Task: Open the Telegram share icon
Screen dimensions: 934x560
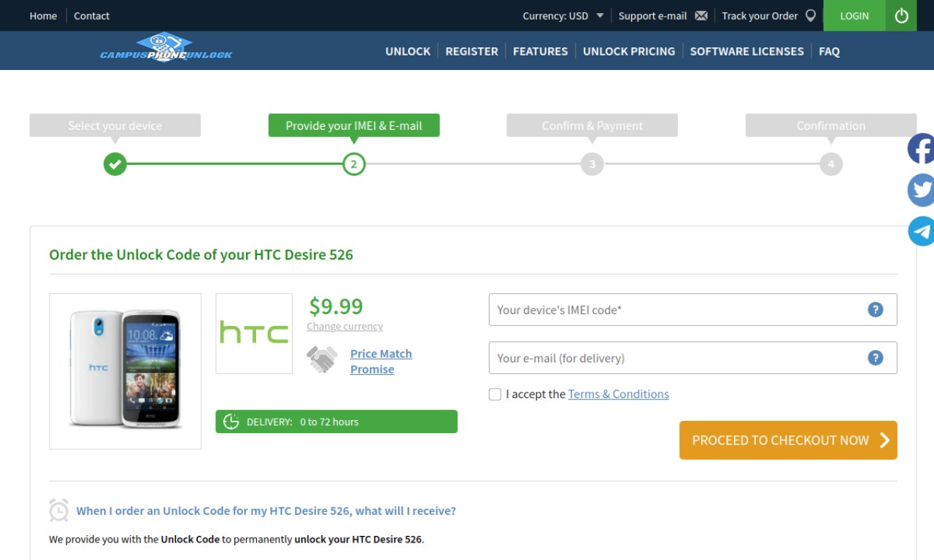Action: click(x=921, y=231)
